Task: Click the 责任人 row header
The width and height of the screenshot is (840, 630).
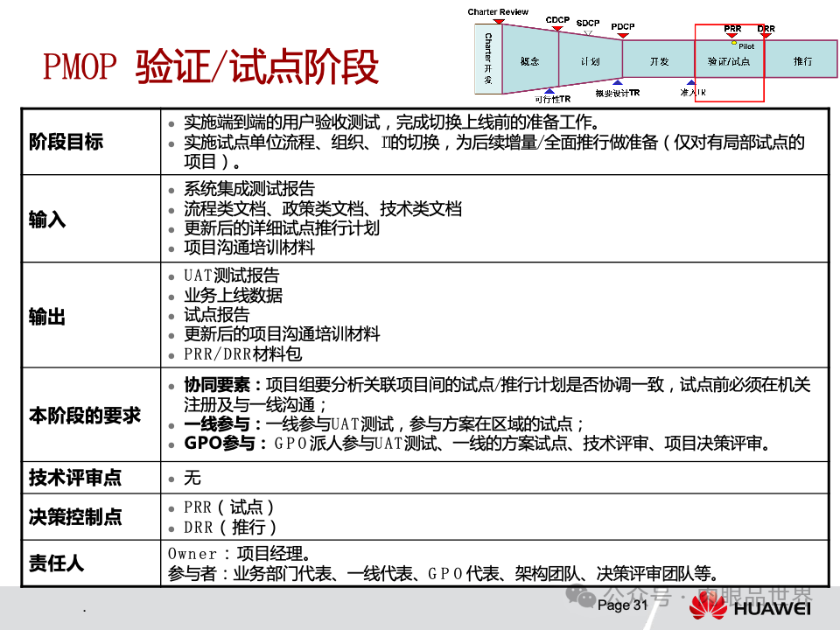Action: click(x=56, y=563)
